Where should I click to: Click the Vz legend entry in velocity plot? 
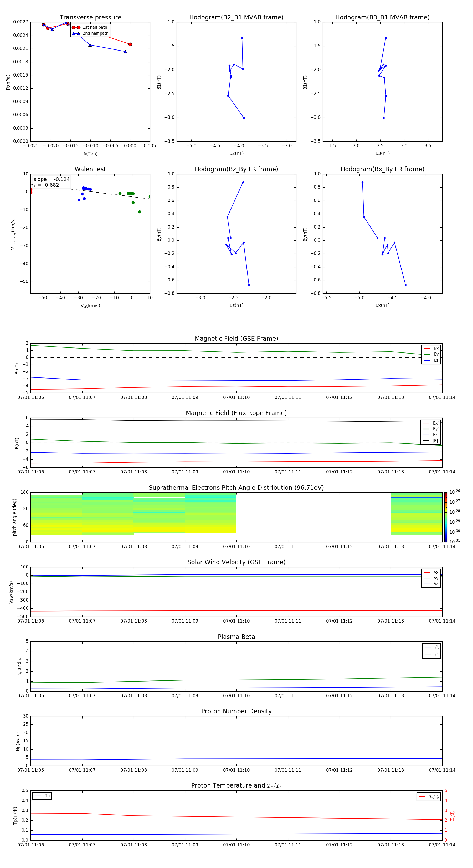[x=431, y=584]
